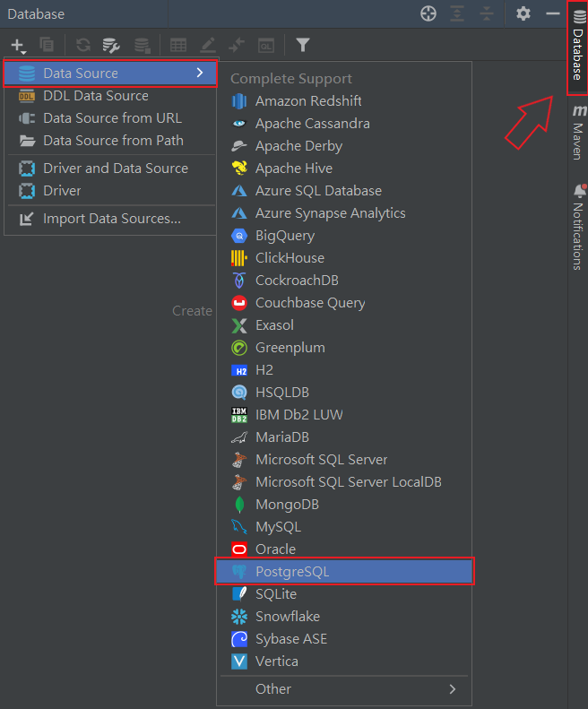This screenshot has height=709, width=588.
Task: Select Sybase ASE data source
Action: (x=344, y=639)
